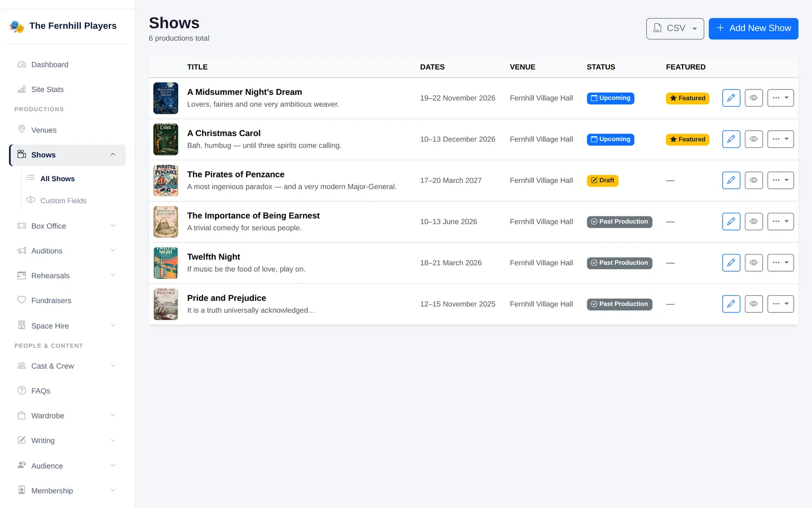This screenshot has height=508, width=812.
Task: Click the Writing pencil-square icon
Action: (x=22, y=440)
